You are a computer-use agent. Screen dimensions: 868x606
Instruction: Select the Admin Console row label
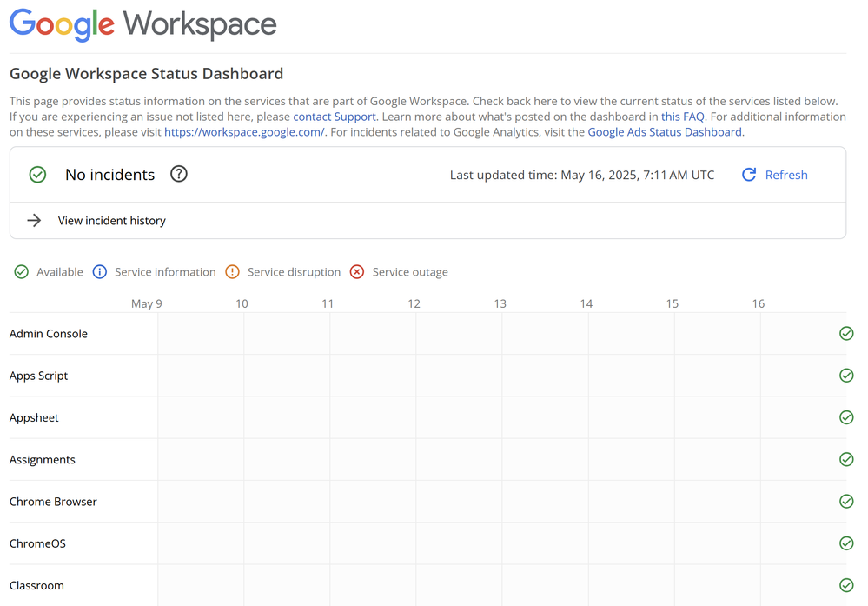point(48,334)
